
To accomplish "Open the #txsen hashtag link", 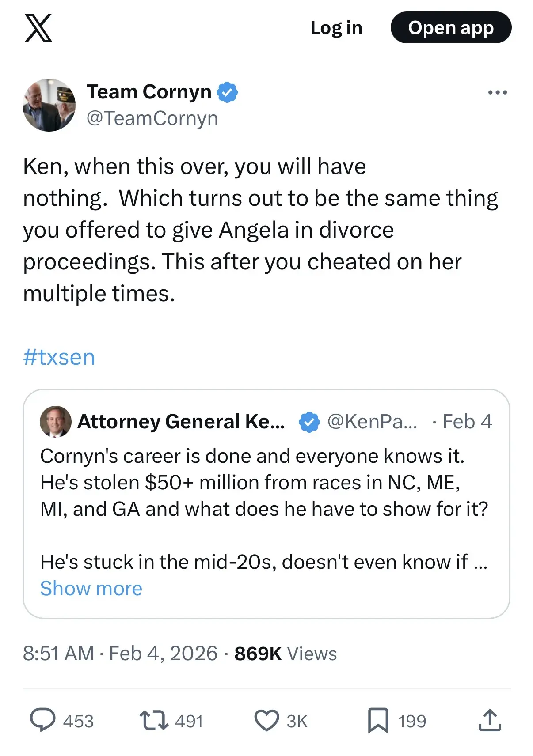I will (x=59, y=357).
